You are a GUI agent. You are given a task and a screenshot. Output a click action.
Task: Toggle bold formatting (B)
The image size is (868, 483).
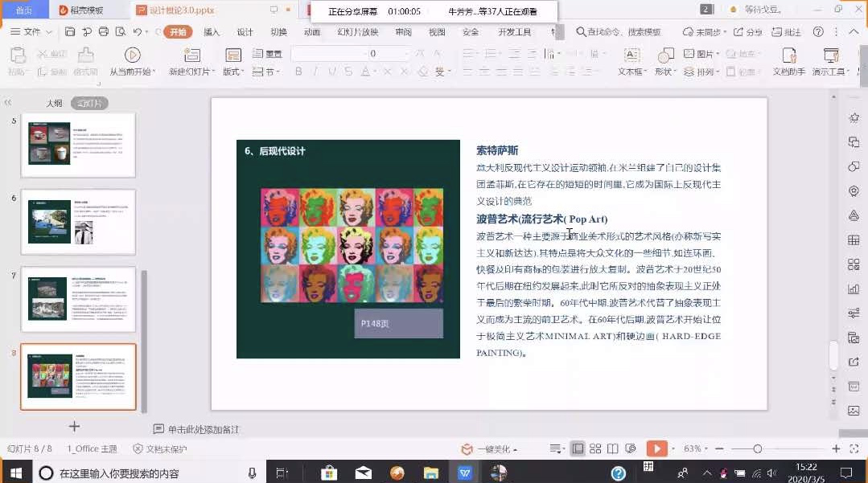[298, 72]
